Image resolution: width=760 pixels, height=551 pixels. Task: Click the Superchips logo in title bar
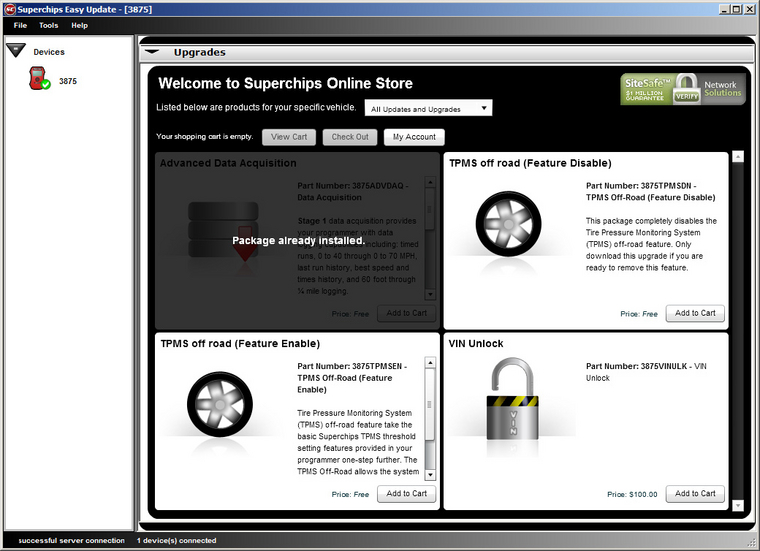(8, 8)
